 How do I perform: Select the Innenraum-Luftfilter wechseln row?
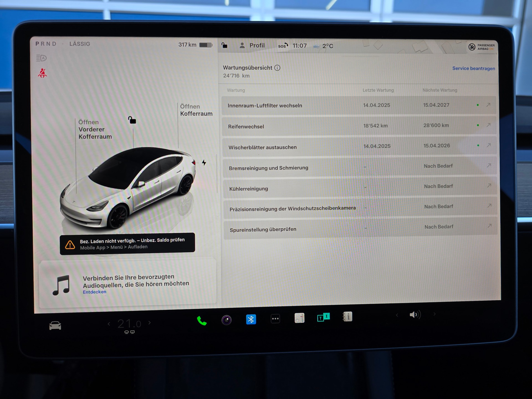359,105
